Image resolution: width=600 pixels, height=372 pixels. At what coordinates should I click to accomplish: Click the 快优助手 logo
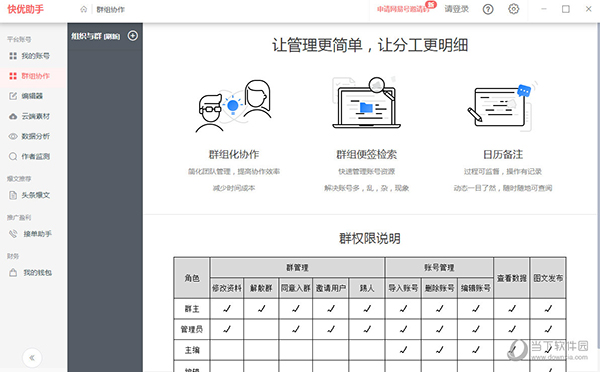click(x=26, y=9)
